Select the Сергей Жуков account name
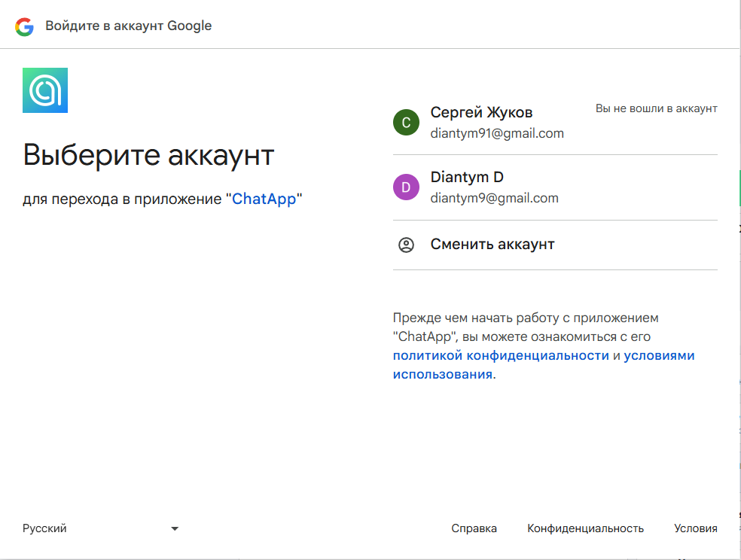Viewport: 741px width, 560px height. (x=481, y=113)
